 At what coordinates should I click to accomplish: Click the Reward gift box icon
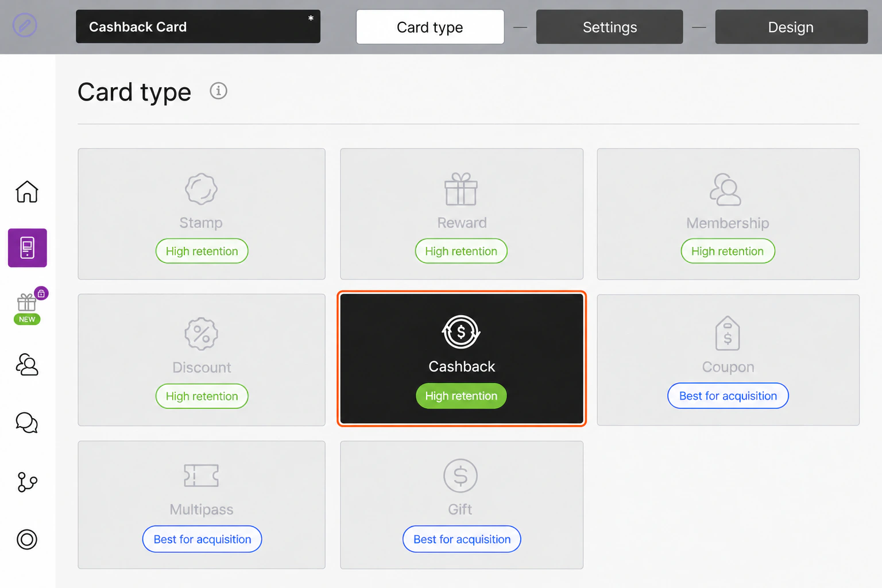[x=461, y=189]
